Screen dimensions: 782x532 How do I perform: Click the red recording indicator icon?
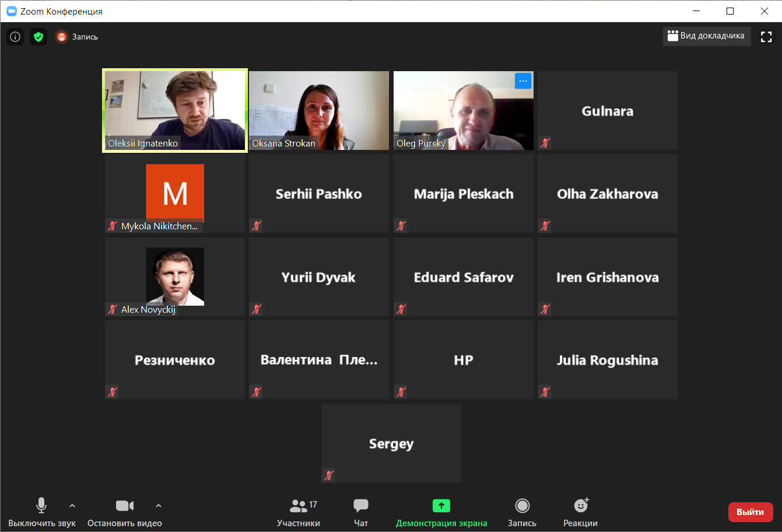pos(61,37)
